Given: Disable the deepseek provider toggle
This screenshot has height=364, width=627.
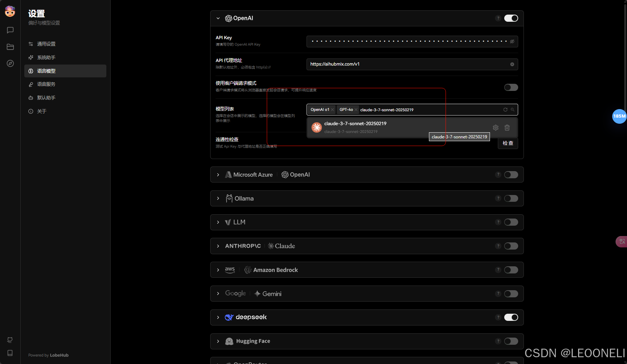Looking at the screenshot, I should (x=511, y=317).
